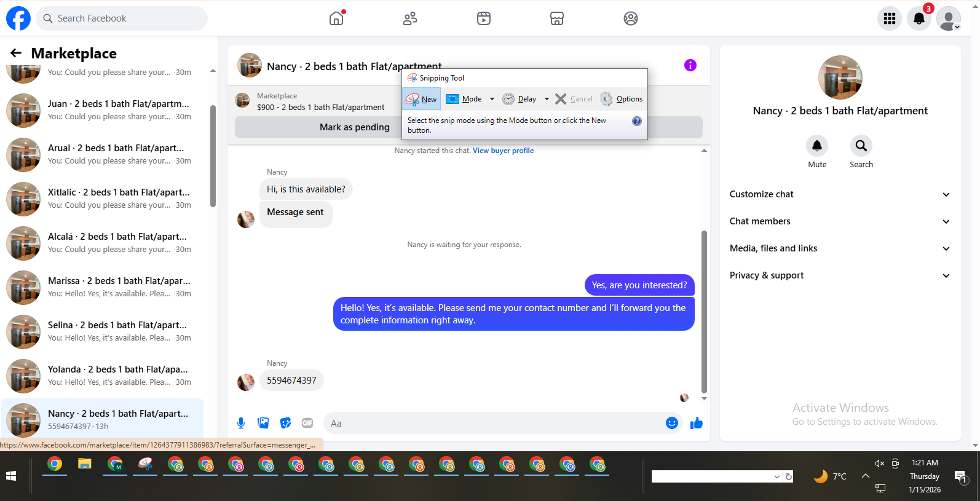Open notifications bell with 3 badge

[919, 18]
